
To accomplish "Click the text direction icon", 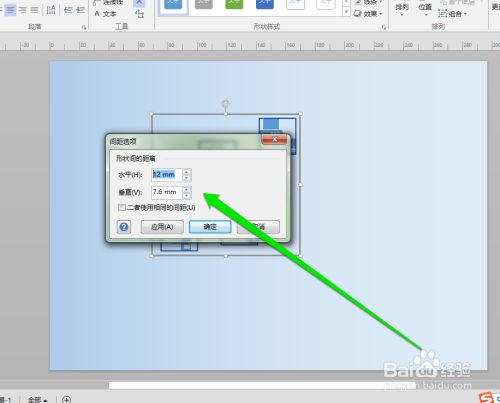I will (51, 10).
